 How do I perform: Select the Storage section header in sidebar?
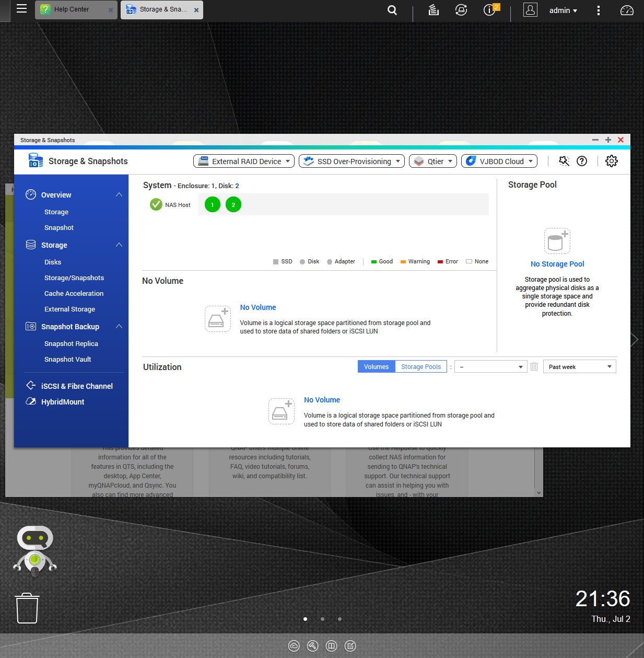click(x=54, y=245)
